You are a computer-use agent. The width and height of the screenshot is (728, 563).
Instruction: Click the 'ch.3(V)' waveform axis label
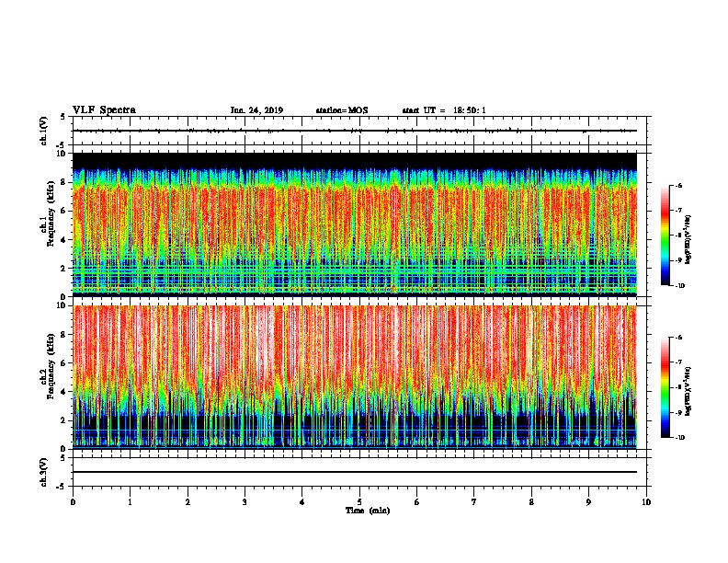(44, 473)
